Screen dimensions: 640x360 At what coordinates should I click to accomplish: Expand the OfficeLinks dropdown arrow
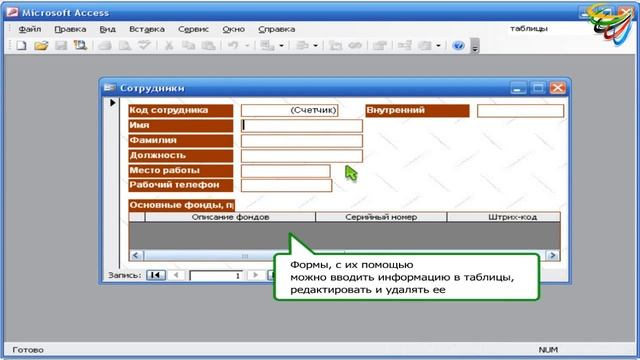click(x=281, y=45)
